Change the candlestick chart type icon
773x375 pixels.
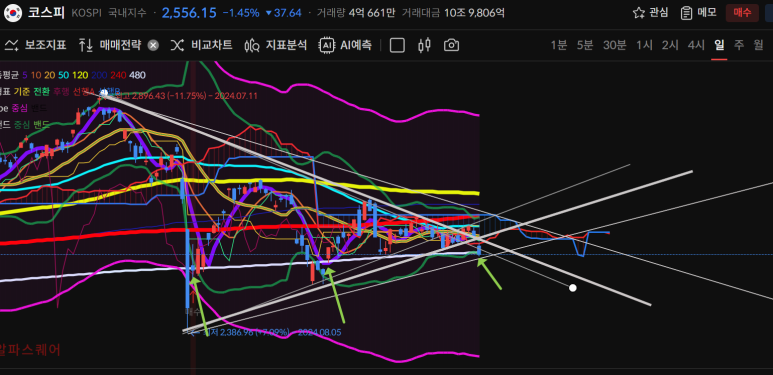click(x=424, y=45)
